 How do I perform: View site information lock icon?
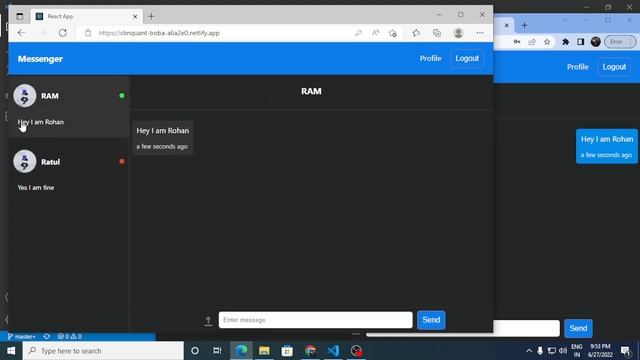[x=88, y=33]
